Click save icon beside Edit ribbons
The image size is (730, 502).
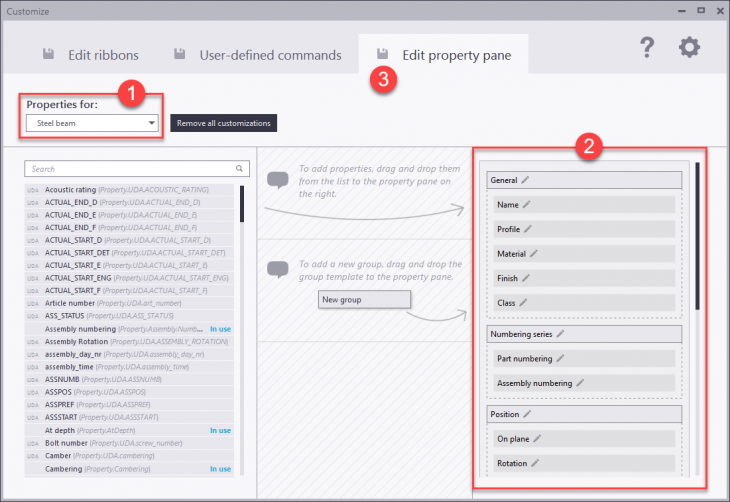click(x=48, y=54)
